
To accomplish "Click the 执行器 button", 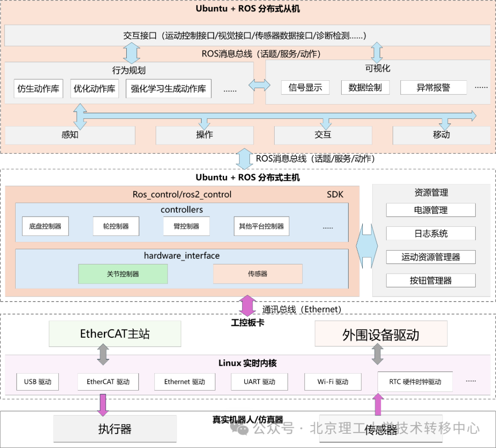I will pos(115,428).
